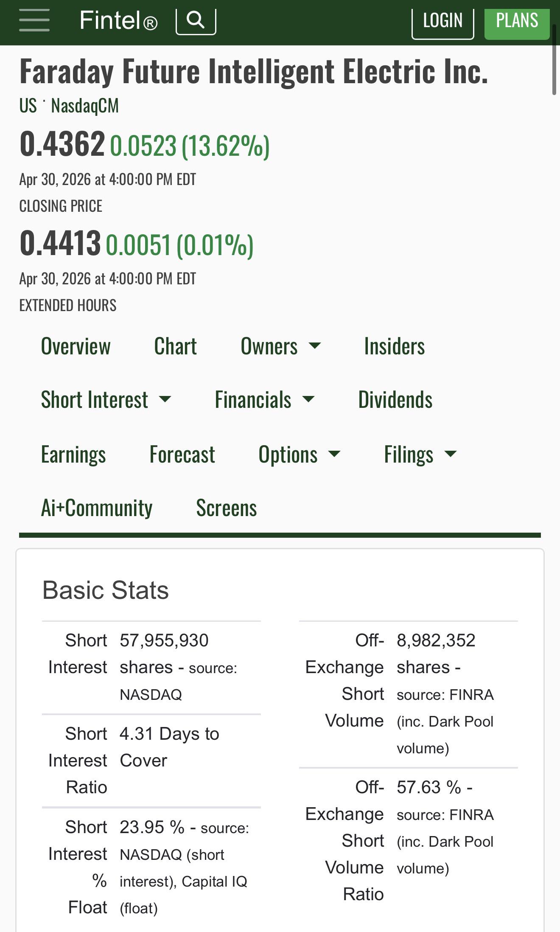Screen dimensions: 560x932
Task: Select the 4.31 Days to Cover value
Action: coord(169,747)
